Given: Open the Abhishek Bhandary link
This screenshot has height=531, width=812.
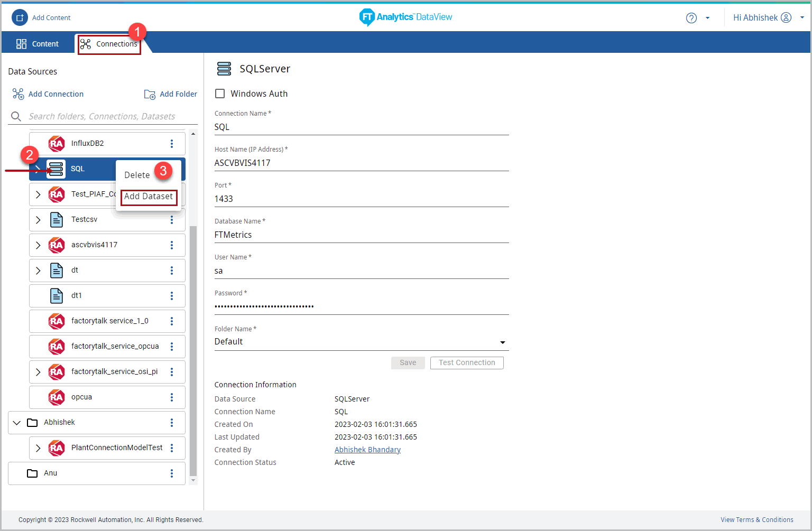Looking at the screenshot, I should pos(367,450).
